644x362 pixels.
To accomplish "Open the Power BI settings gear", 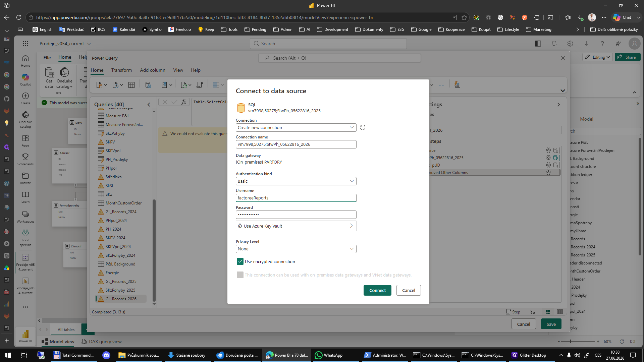I will click(x=570, y=44).
